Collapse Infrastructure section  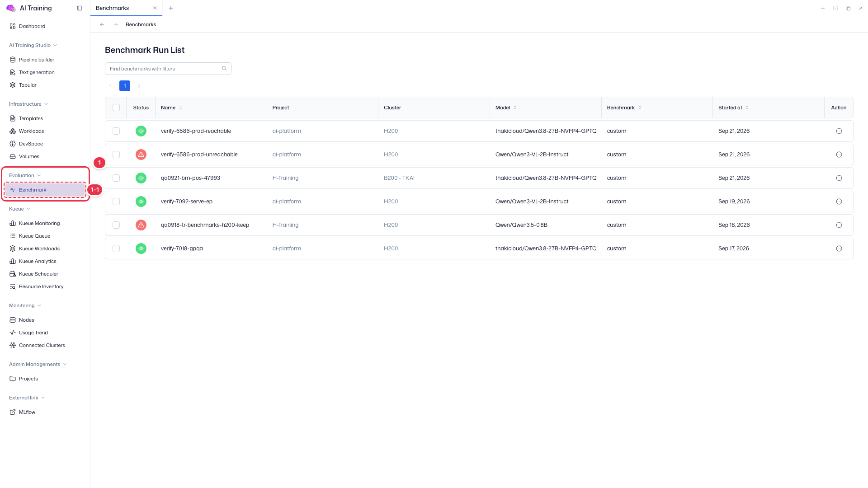(28, 104)
